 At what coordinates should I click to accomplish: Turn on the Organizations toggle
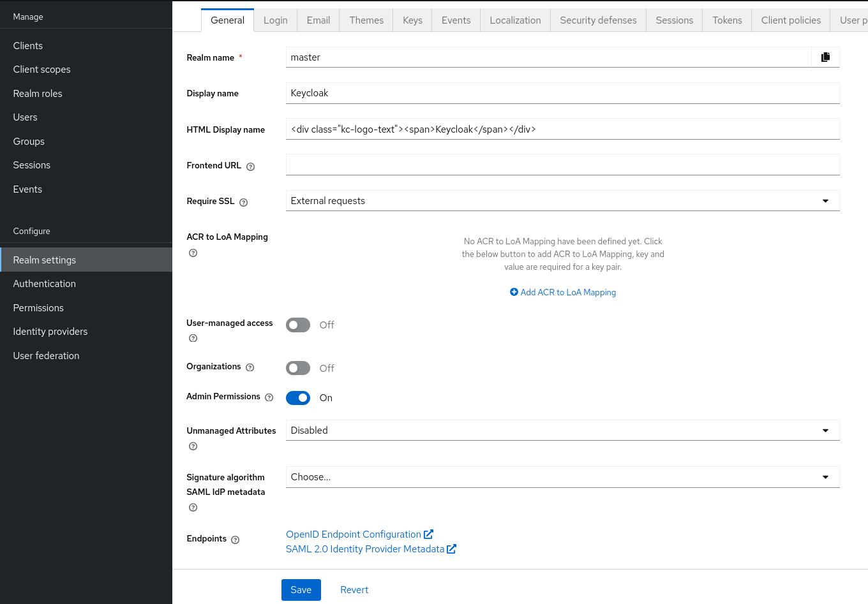(298, 368)
